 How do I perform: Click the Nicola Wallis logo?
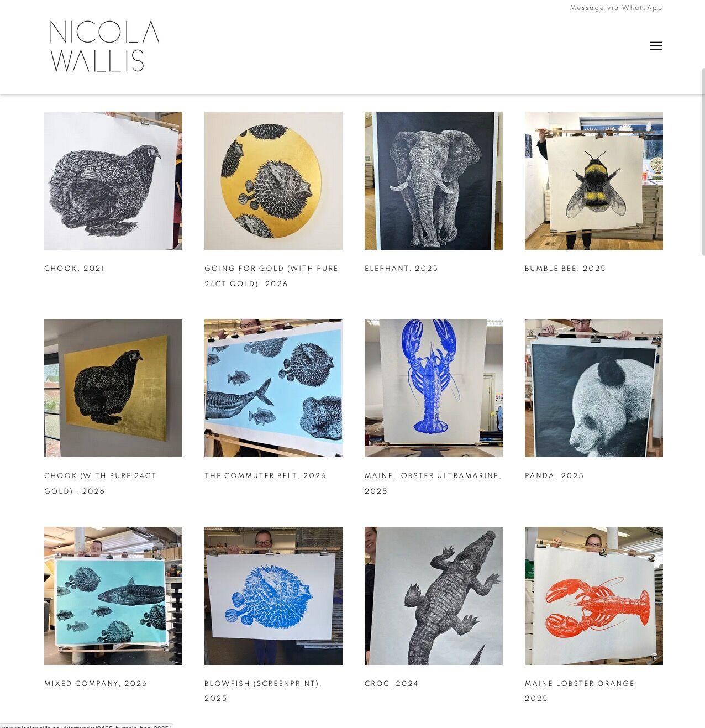(104, 46)
